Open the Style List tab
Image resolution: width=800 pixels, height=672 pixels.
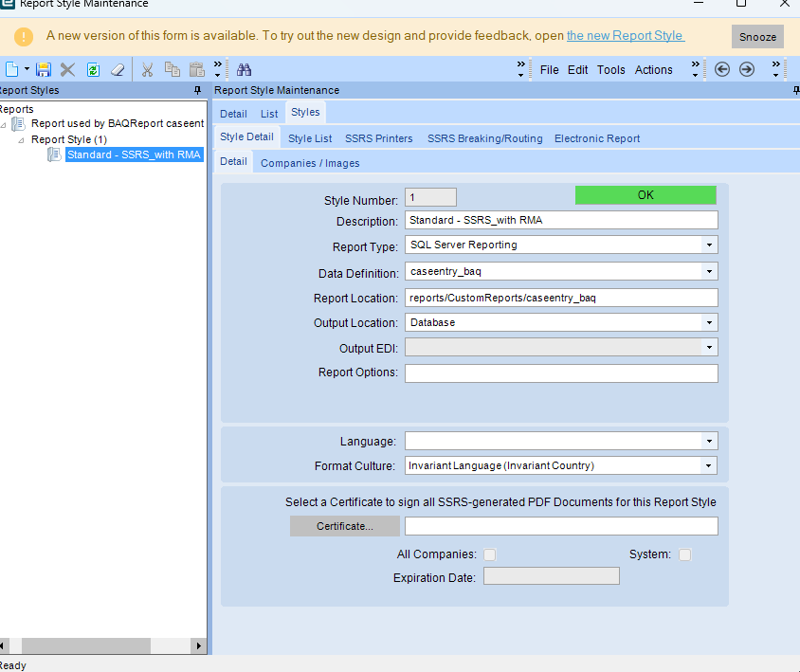pyautogui.click(x=310, y=138)
